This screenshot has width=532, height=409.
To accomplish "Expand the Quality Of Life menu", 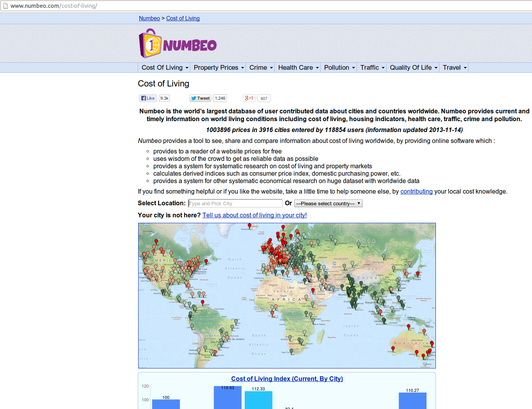I will pyautogui.click(x=414, y=67).
